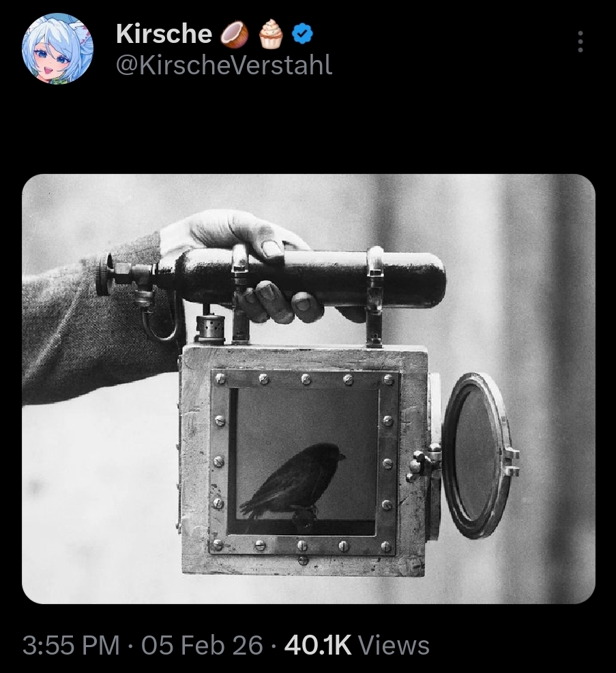Open the @KirscheVerstahl handle link

point(224,65)
